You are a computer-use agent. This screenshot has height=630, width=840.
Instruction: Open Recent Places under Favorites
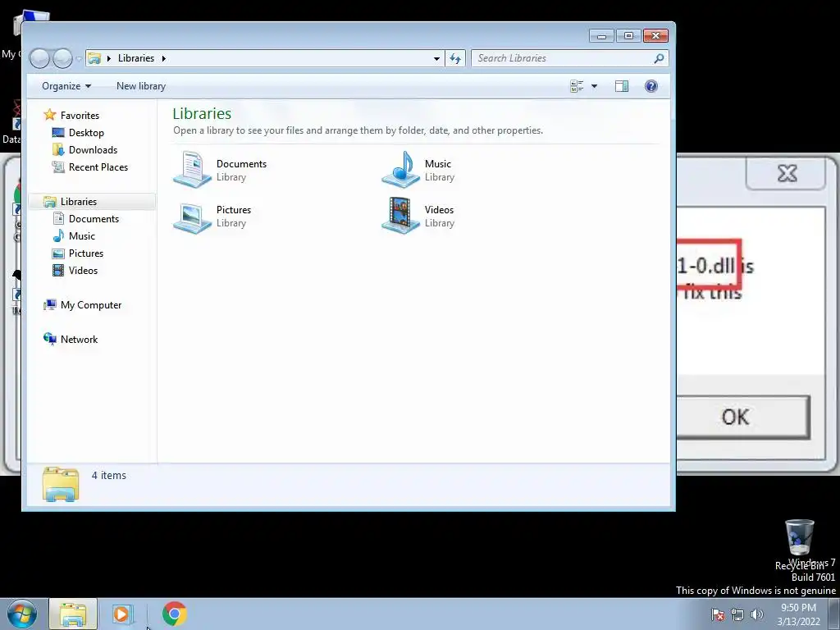[x=98, y=167]
